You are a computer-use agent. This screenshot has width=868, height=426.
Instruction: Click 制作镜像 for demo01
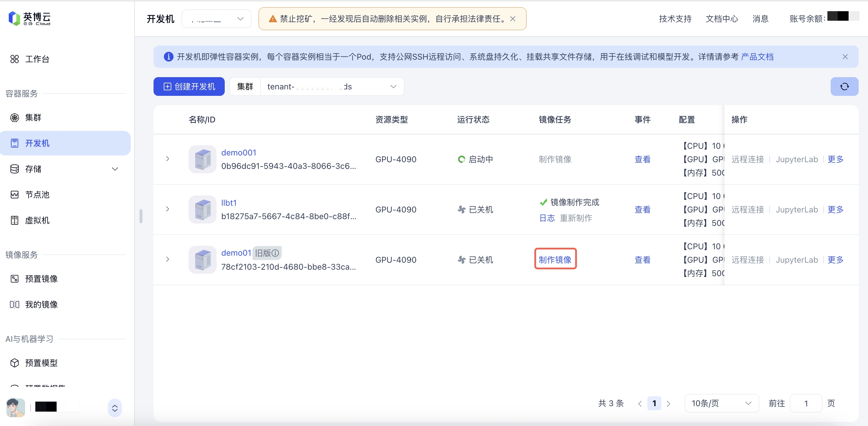[555, 259]
